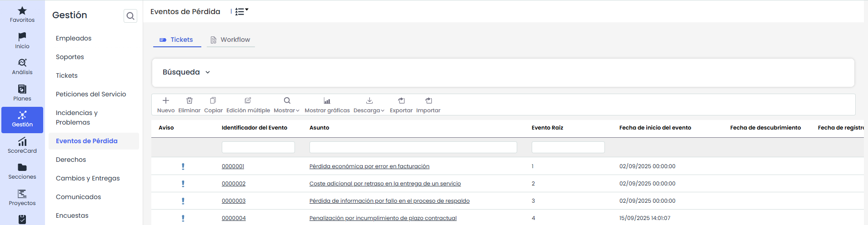Sort by Fecha de descubrimiento header
Screen dimensions: 868x225
click(x=765, y=128)
